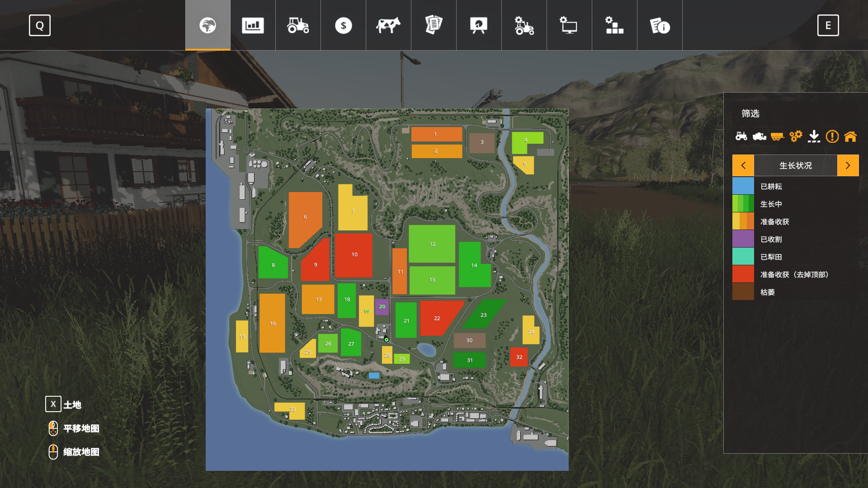Click the green player position marker

[x=387, y=340]
